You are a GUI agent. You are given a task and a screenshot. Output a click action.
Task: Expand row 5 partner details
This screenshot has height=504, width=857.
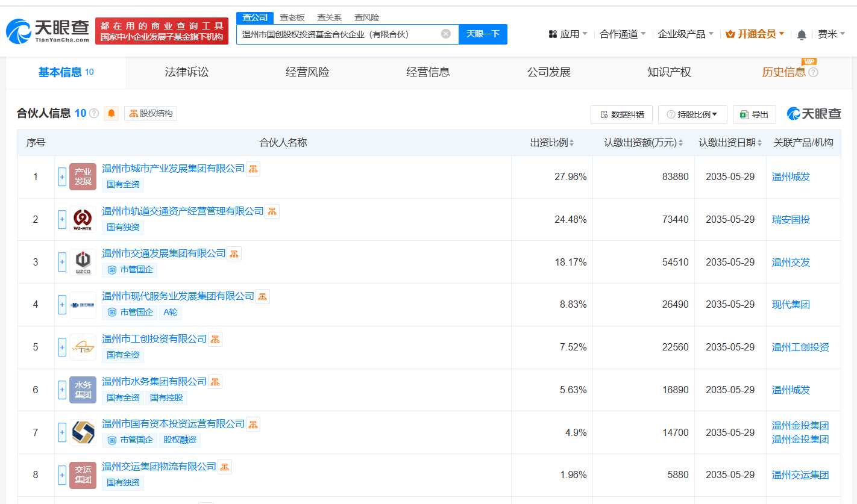click(62, 347)
